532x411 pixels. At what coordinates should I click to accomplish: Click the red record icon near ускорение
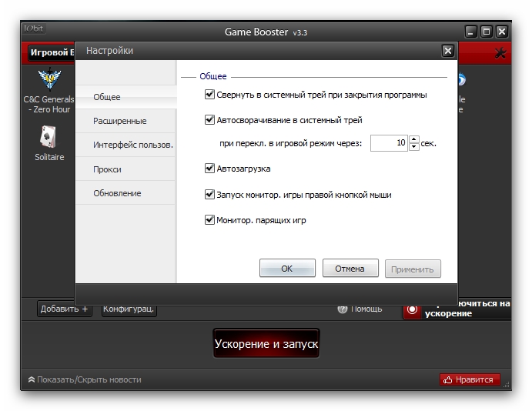412,309
